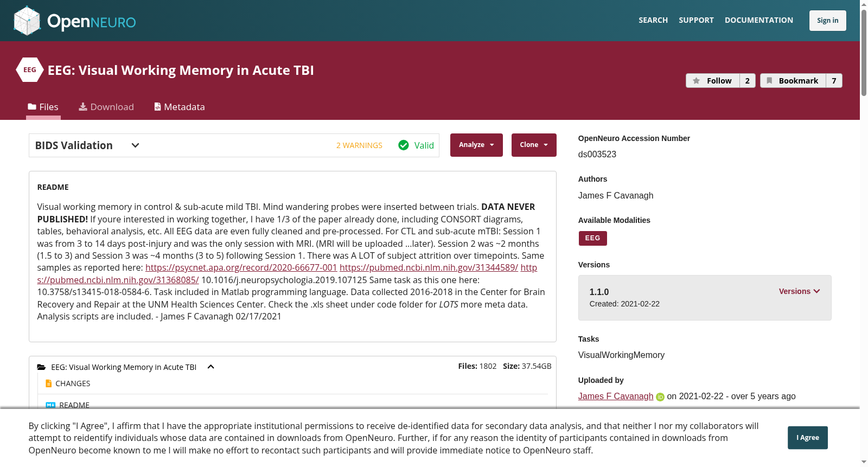Image resolution: width=868 pixels, height=467 pixels.
Task: Open the Analyze dropdown
Action: 476,145
